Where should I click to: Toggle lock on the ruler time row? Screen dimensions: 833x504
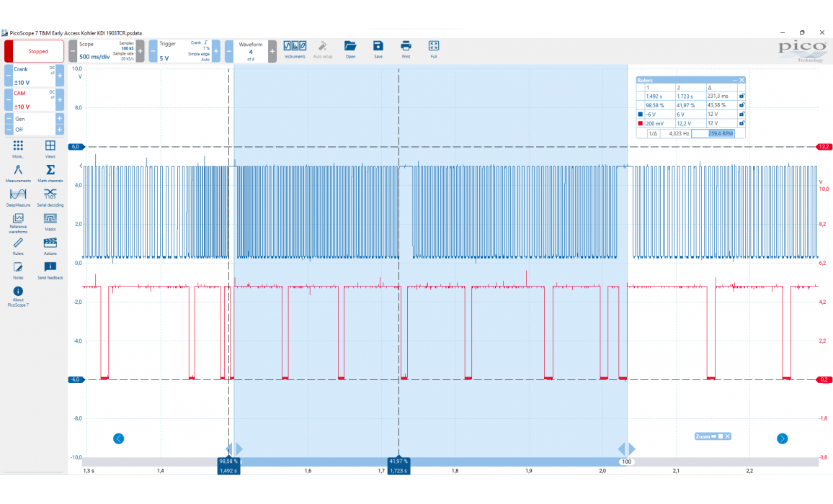pos(741,96)
